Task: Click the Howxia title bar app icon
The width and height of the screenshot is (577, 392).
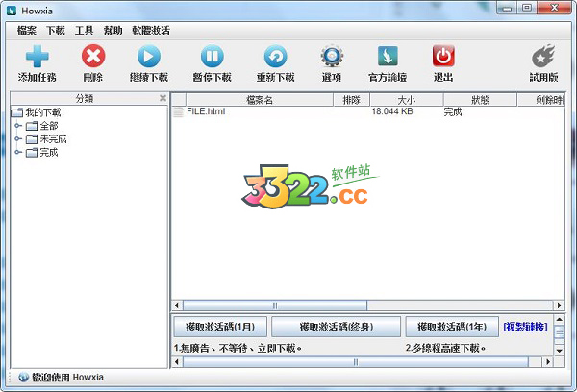Action: click(12, 11)
